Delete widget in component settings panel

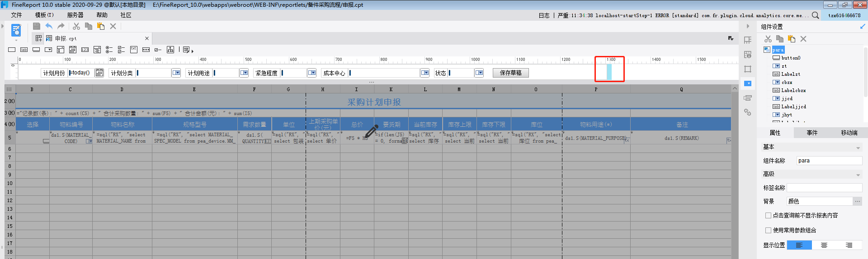pos(803,39)
